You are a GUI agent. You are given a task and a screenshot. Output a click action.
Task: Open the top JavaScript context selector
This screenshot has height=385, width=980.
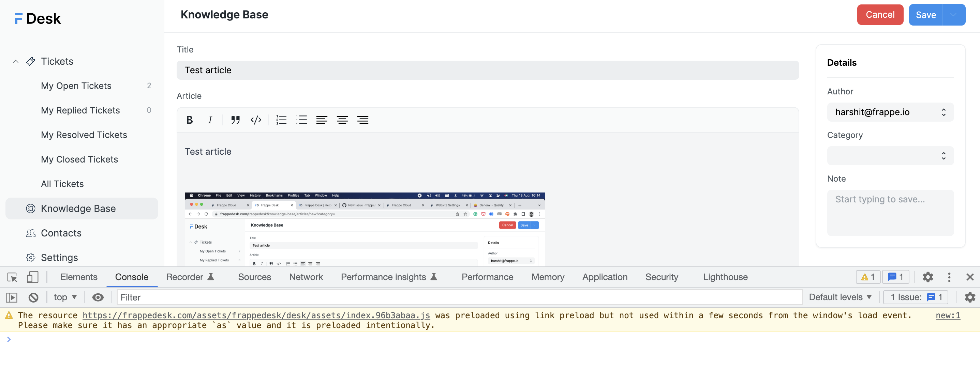(x=65, y=297)
